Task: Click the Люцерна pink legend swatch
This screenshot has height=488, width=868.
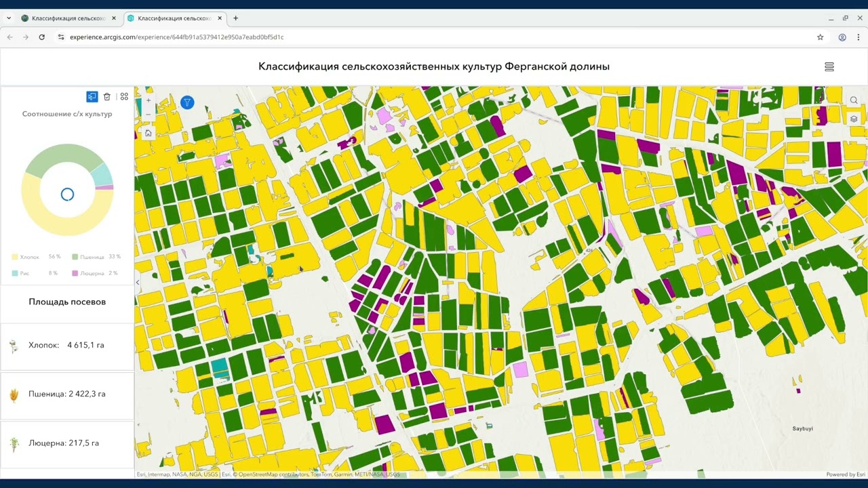Action: (x=75, y=273)
